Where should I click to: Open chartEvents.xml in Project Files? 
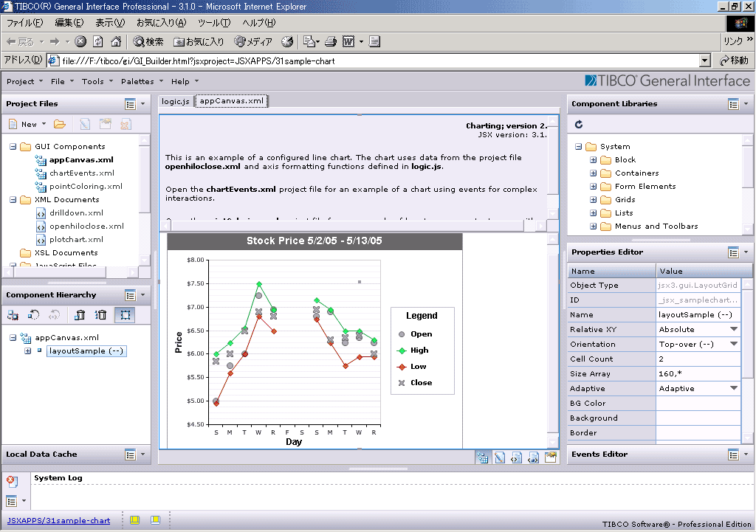[81, 173]
